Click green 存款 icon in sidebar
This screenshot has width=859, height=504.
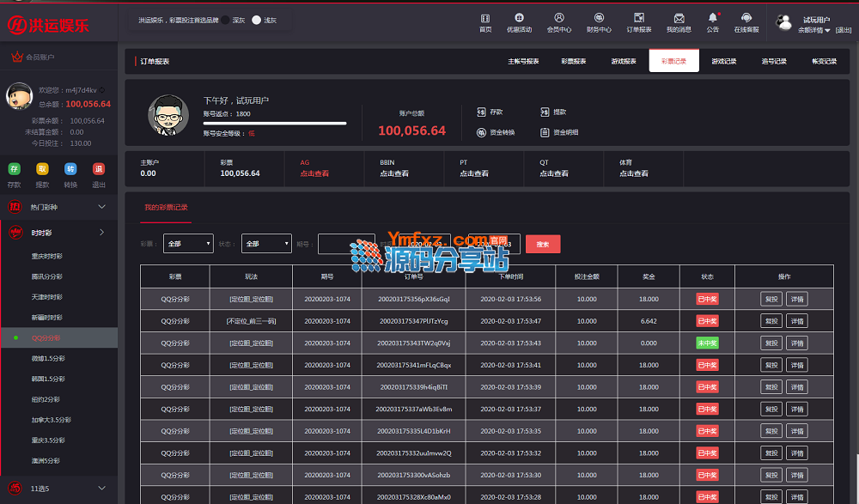pyautogui.click(x=15, y=169)
